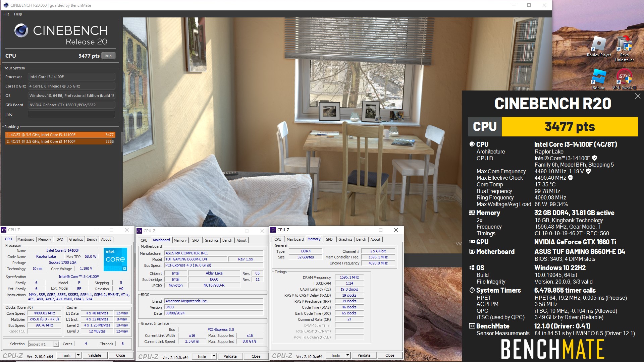Open the Cinebench Help menu

click(x=18, y=14)
